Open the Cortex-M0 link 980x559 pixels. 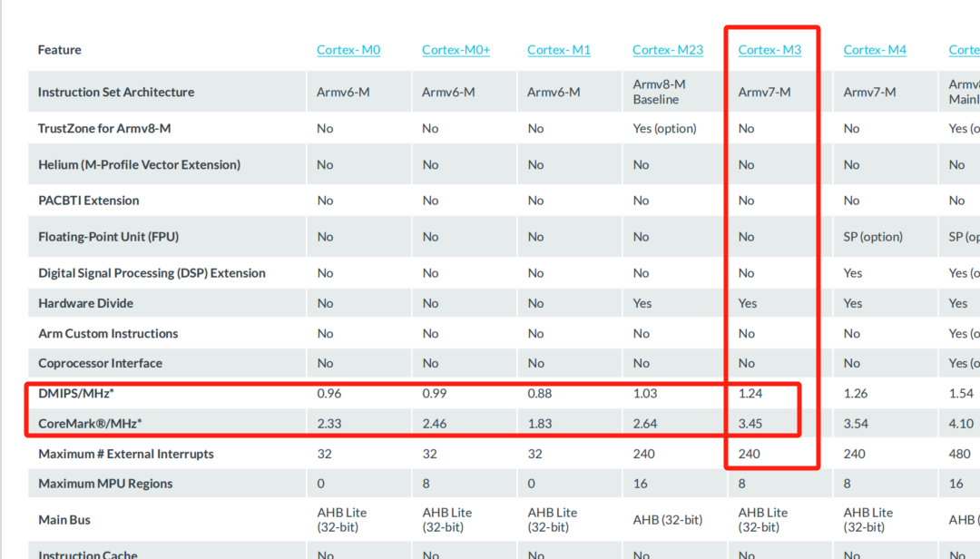click(348, 50)
